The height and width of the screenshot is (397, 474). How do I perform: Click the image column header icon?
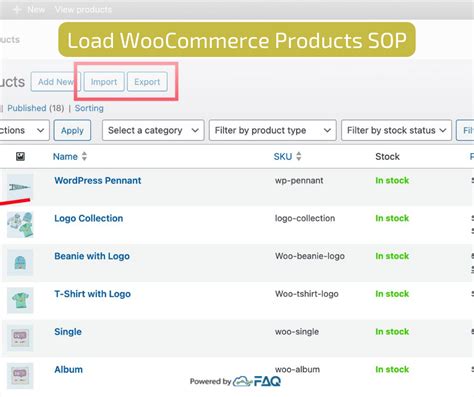pyautogui.click(x=20, y=156)
